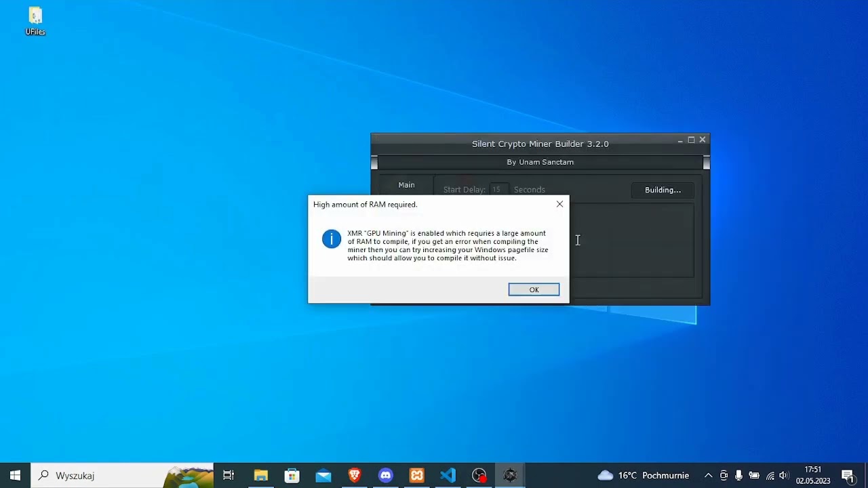Click the Meet Now tray icon
This screenshot has width=868, height=488.
click(x=724, y=475)
